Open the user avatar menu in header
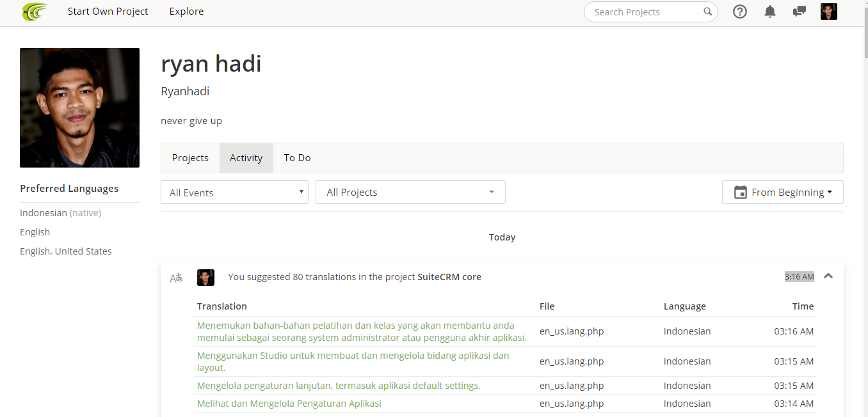Image resolution: width=868 pixels, height=417 pixels. point(829,12)
